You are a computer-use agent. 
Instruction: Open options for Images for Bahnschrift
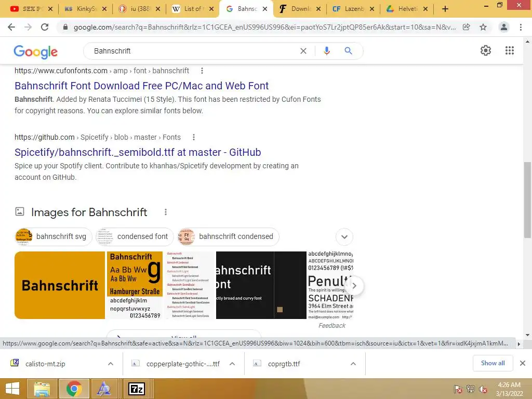[x=166, y=212]
